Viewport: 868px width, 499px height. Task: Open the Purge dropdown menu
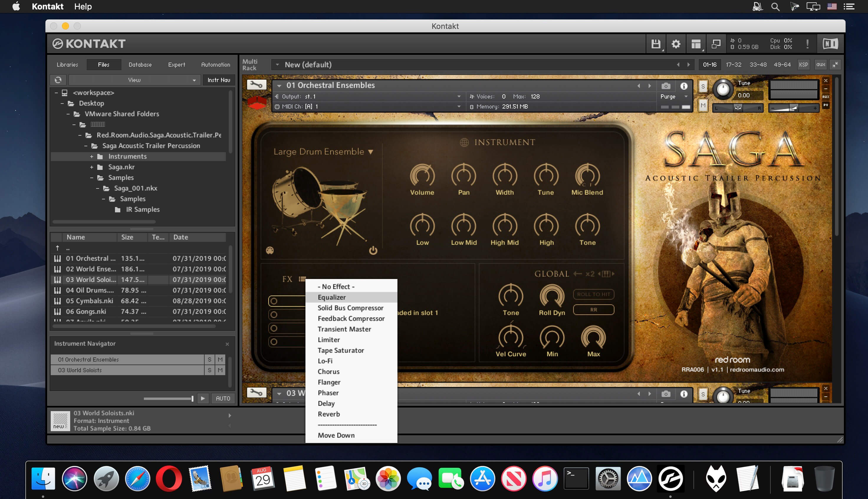674,97
